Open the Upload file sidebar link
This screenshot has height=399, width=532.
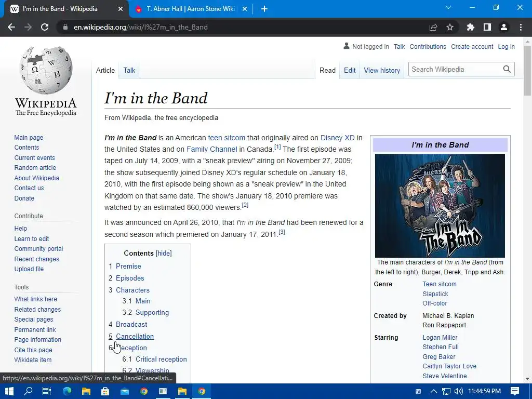[29, 269]
